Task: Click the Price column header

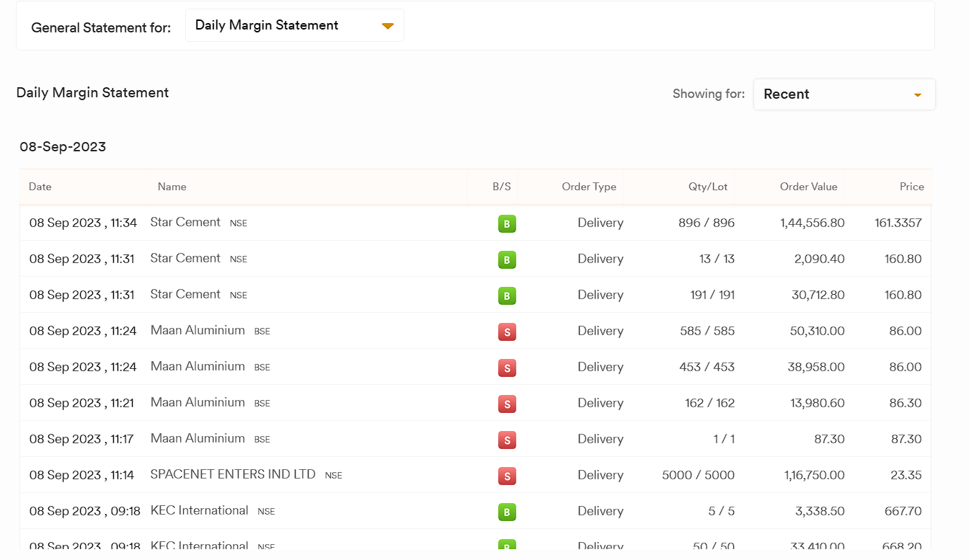Action: [911, 187]
